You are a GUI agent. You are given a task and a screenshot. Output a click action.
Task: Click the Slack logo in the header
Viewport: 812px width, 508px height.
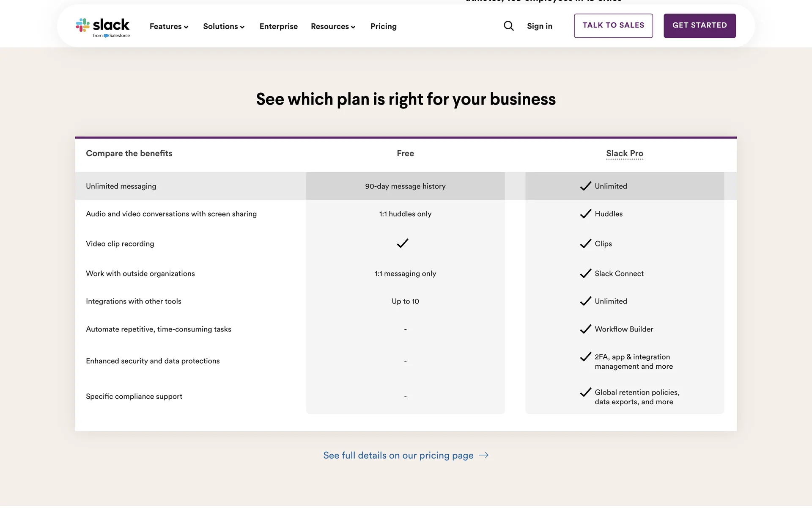[103, 27]
